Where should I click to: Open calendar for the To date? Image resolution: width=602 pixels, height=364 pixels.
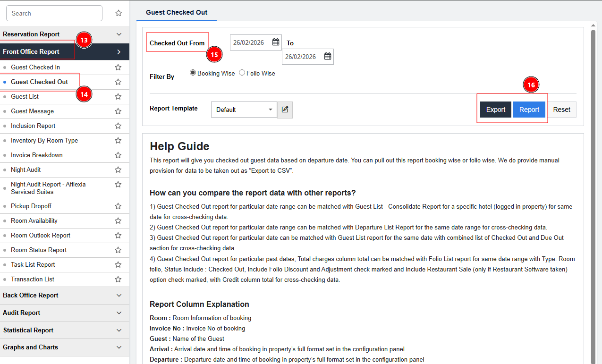(x=328, y=57)
